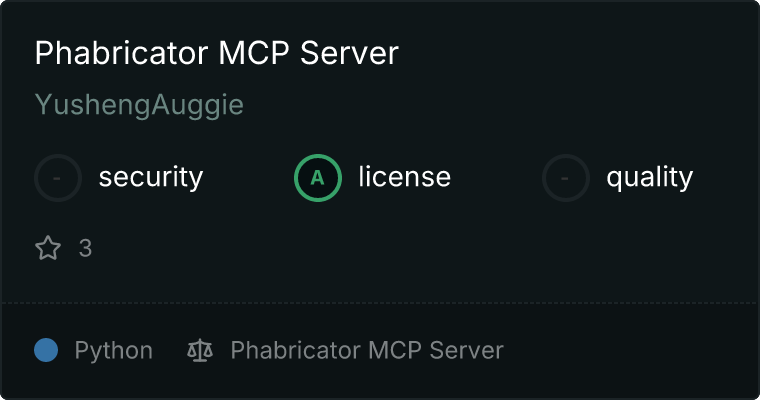Click the empty security rating circle

(x=58, y=178)
